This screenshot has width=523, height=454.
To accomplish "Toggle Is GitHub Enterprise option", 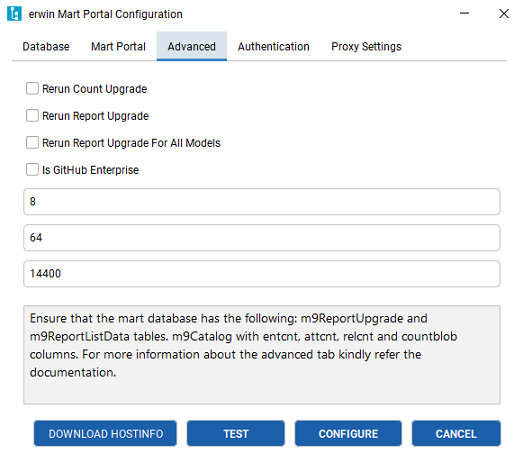I will pyautogui.click(x=32, y=169).
